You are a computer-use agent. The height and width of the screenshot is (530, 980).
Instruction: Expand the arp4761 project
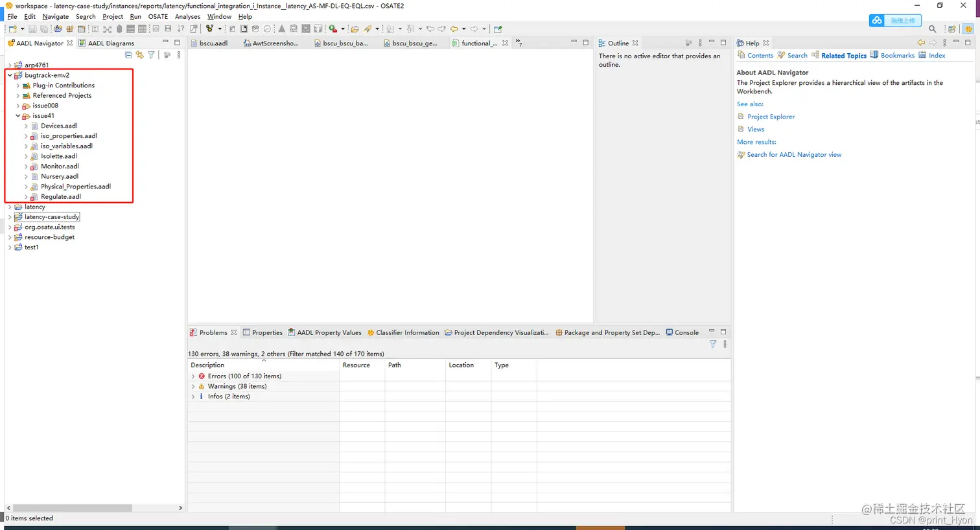click(10, 65)
